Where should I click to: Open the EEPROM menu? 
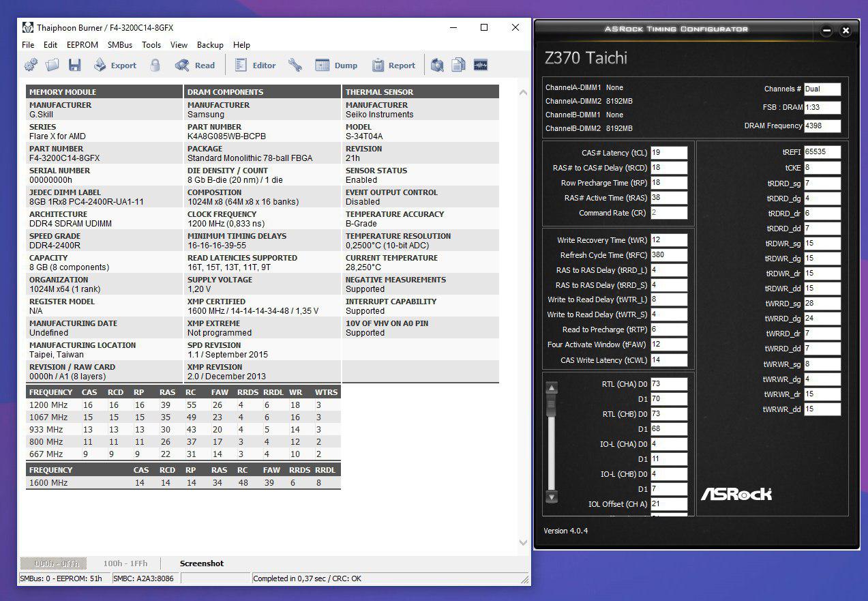(82, 45)
